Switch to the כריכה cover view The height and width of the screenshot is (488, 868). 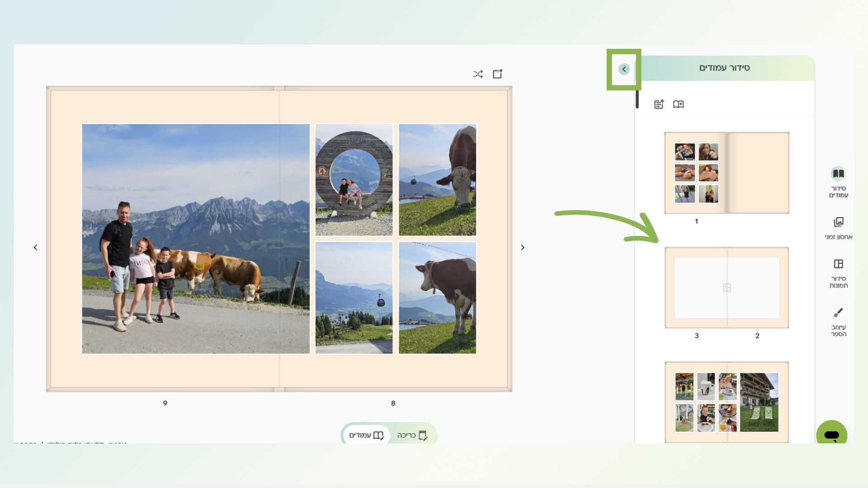tap(412, 435)
